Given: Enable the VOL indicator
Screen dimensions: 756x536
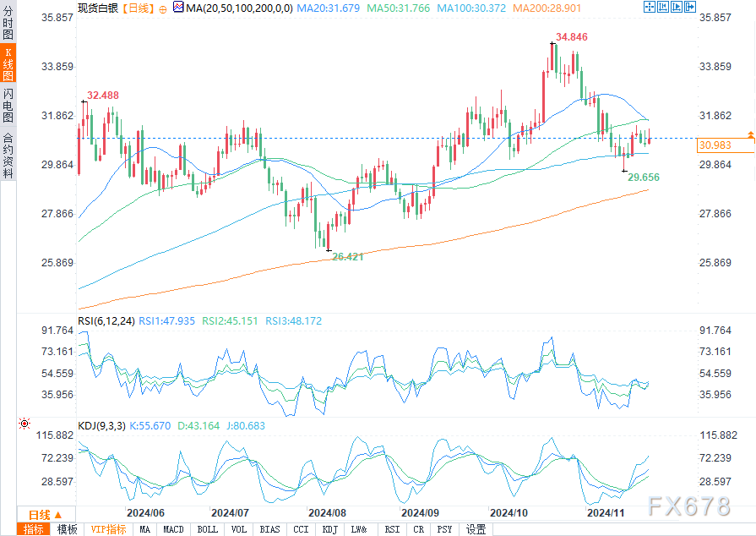Looking at the screenshot, I should pos(239,529).
